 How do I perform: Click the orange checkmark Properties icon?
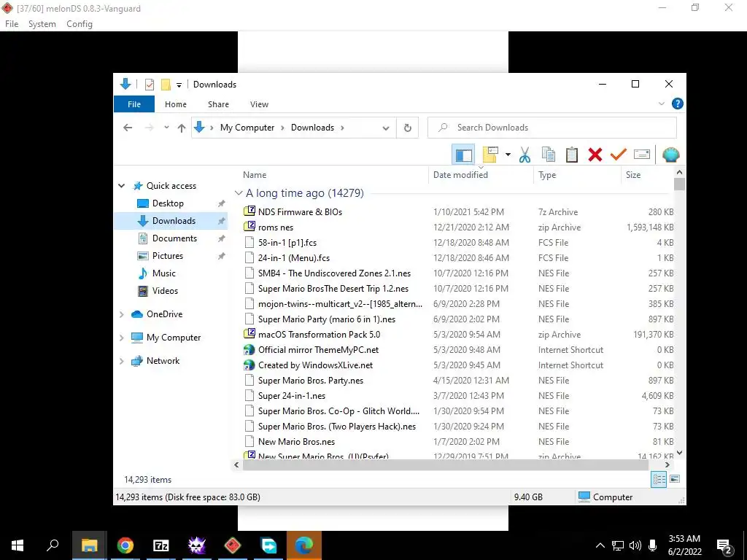tap(619, 155)
